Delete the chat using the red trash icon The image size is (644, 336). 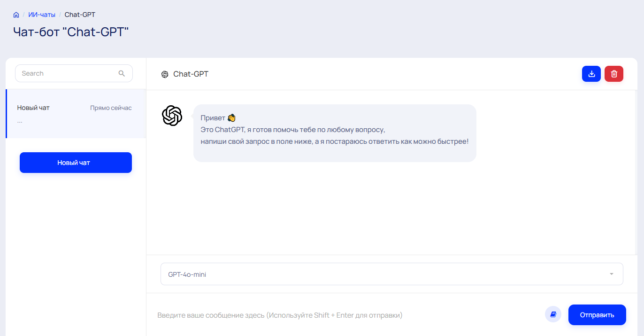(614, 74)
